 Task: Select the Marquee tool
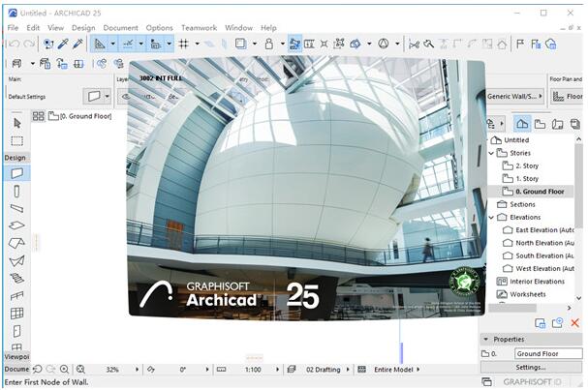(x=16, y=141)
